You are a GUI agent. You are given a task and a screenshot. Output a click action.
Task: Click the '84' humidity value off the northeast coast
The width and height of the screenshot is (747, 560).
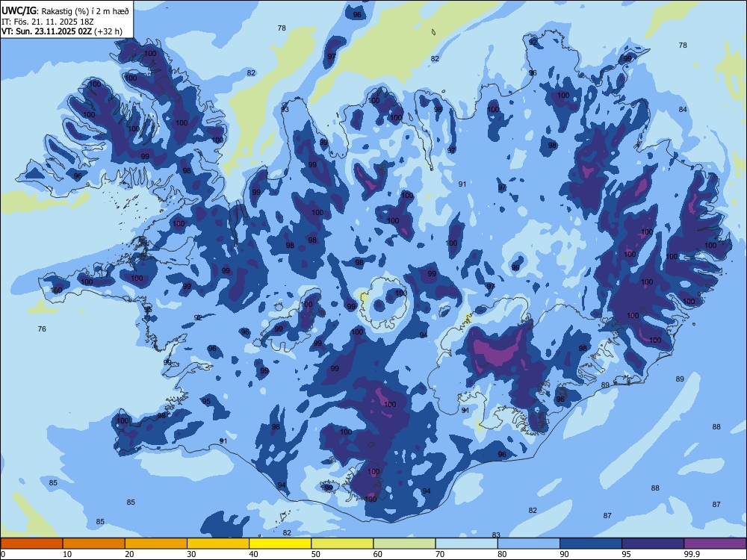pyautogui.click(x=683, y=110)
